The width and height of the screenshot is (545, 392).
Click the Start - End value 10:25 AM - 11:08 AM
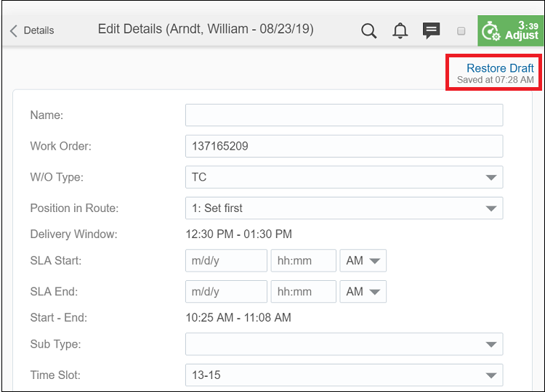click(x=238, y=317)
